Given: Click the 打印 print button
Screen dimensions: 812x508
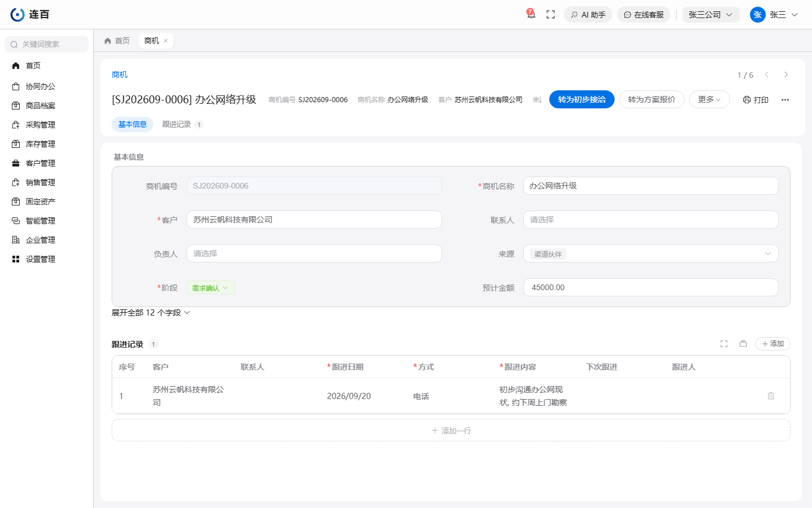Looking at the screenshot, I should pos(756,99).
